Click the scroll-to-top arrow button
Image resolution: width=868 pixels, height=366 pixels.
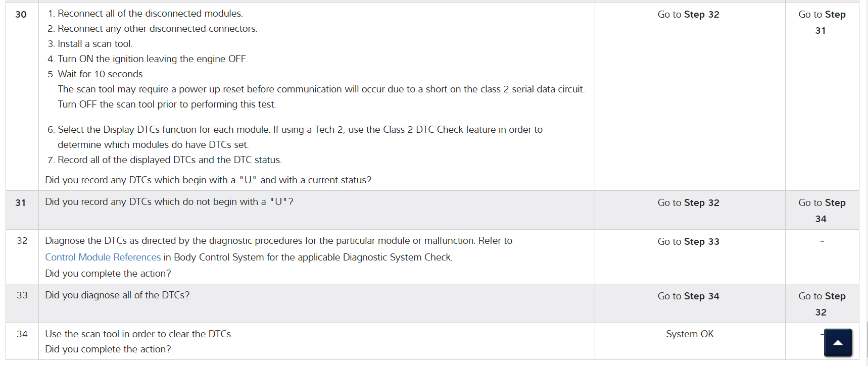[838, 343]
